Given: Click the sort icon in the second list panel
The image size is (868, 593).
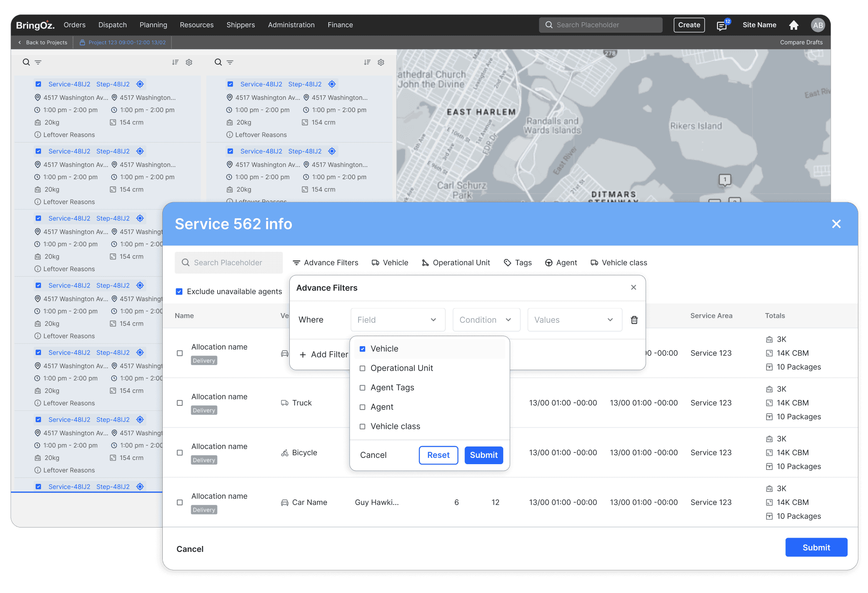Looking at the screenshot, I should [x=367, y=62].
